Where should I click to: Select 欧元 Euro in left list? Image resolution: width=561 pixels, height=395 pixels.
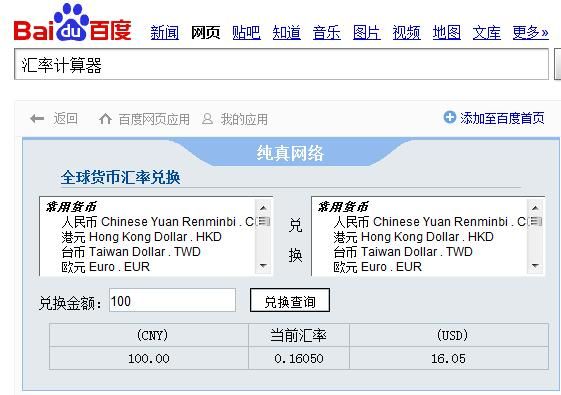105,267
